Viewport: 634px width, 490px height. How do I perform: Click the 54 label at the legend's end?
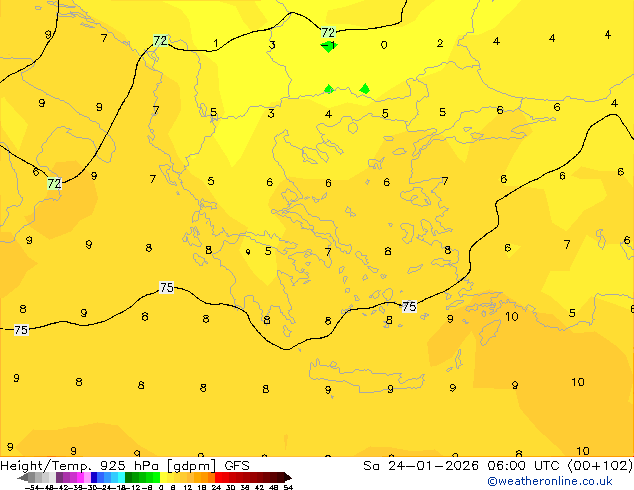coord(288,487)
